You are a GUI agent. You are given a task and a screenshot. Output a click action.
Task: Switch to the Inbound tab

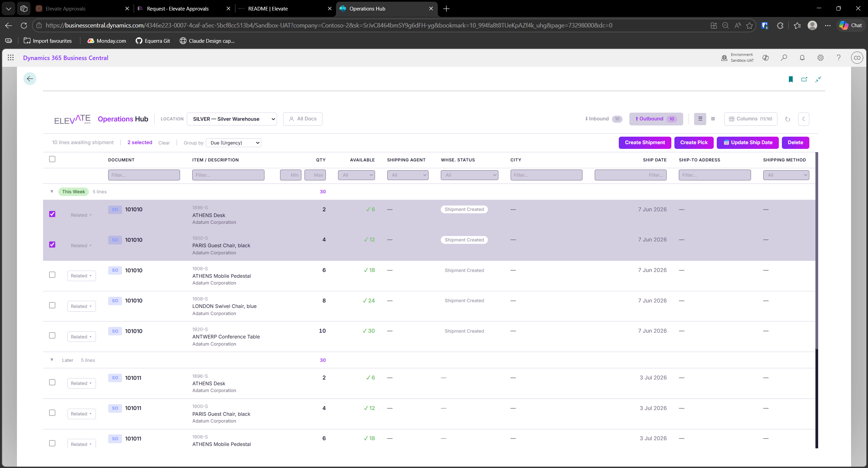pyautogui.click(x=603, y=119)
